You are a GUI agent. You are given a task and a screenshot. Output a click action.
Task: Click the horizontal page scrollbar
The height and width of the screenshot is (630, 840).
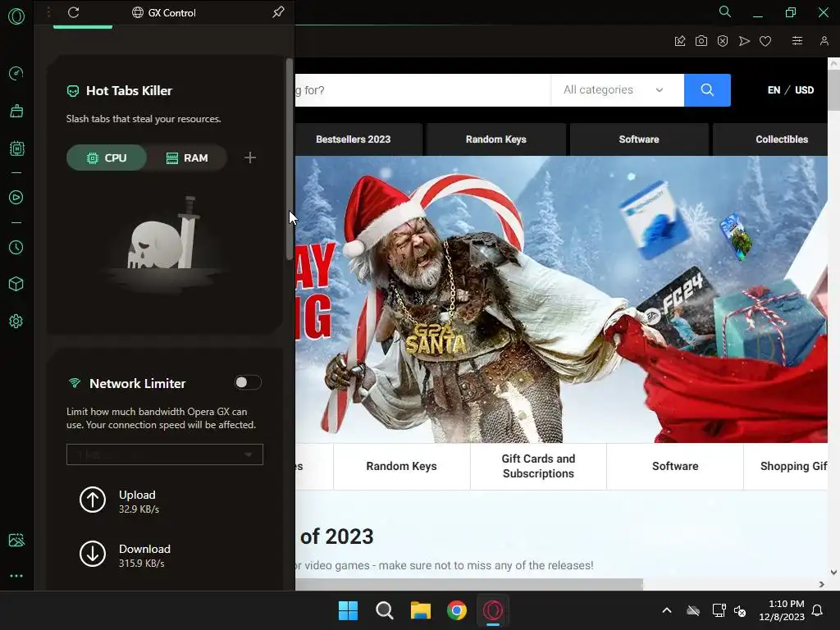click(x=468, y=584)
